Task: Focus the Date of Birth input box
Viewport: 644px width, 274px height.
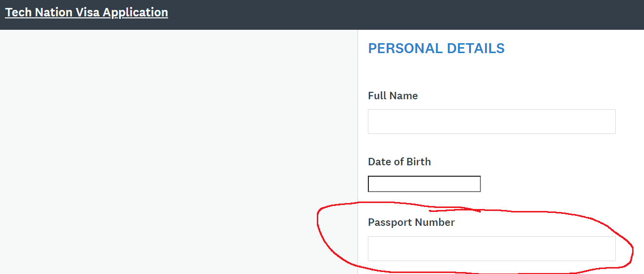Action: pos(424,184)
